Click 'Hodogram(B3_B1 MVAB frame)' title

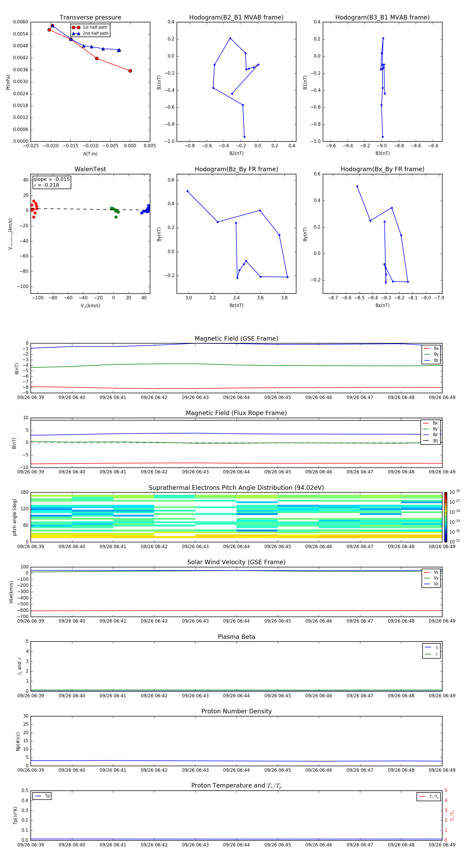click(x=382, y=18)
